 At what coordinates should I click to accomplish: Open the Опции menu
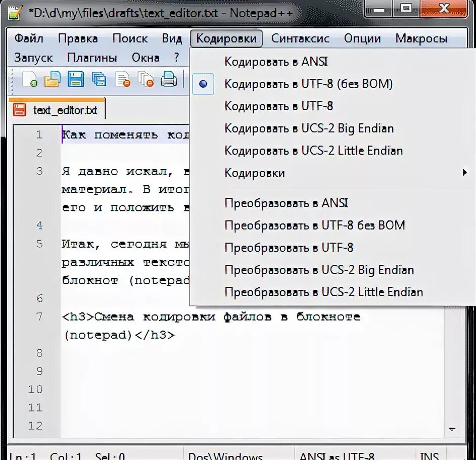coord(362,38)
